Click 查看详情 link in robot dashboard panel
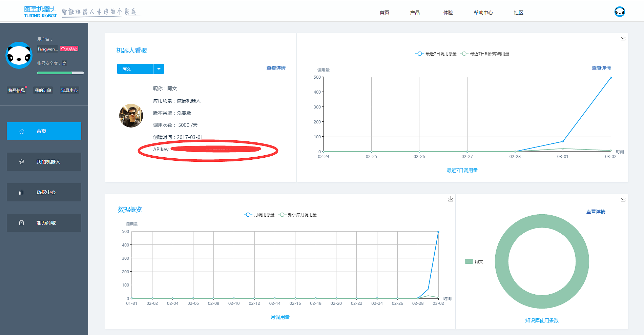This screenshot has width=644, height=335. (276, 68)
